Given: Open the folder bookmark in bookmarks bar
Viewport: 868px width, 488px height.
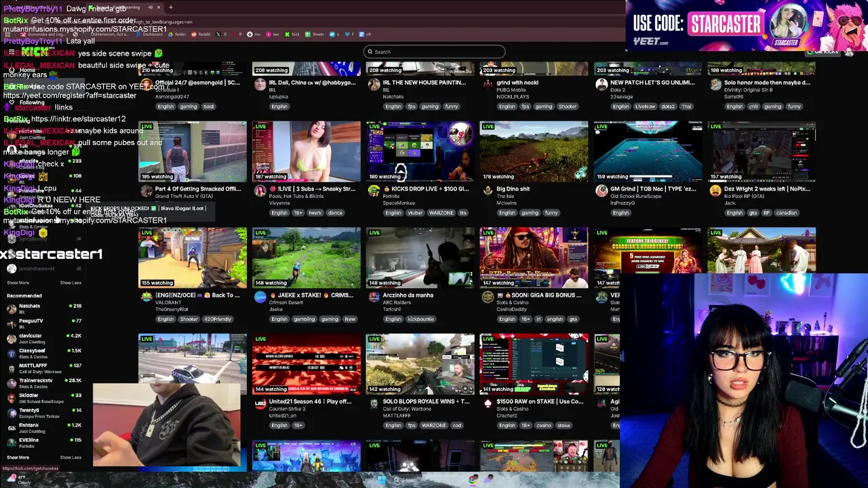Looking at the screenshot, I should click(x=178, y=34).
